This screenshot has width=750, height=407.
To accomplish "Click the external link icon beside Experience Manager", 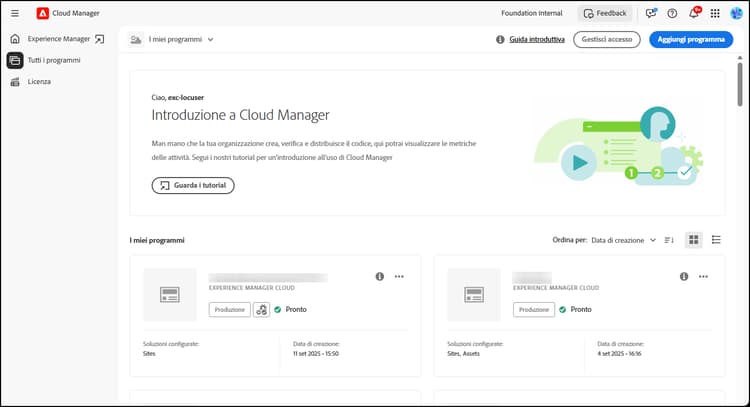I will (99, 39).
